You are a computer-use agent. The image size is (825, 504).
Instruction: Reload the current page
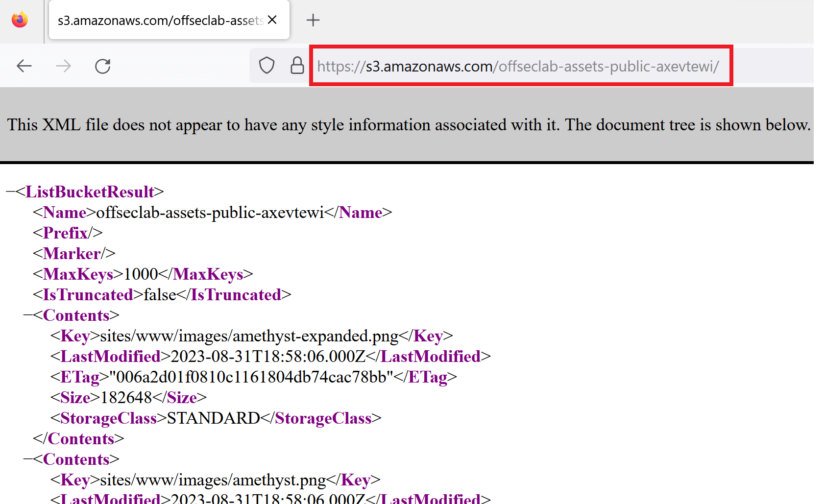point(102,66)
